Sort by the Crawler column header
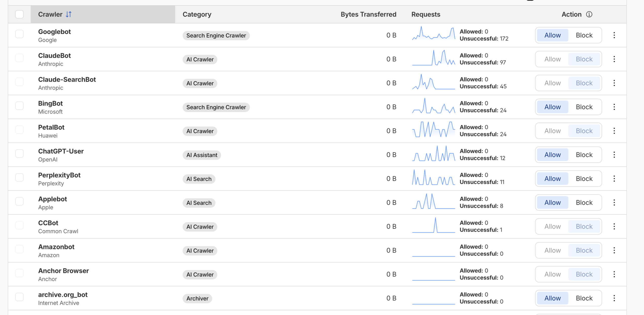This screenshot has width=644, height=315. click(x=50, y=14)
